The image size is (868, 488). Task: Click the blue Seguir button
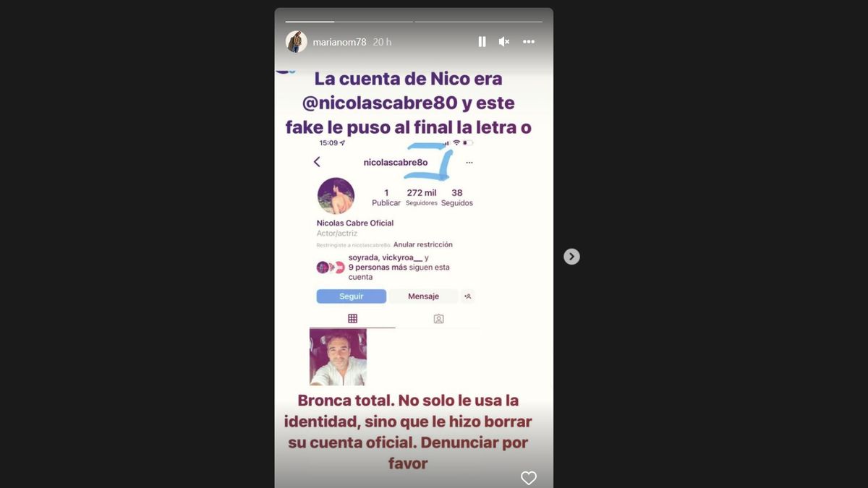click(x=352, y=296)
